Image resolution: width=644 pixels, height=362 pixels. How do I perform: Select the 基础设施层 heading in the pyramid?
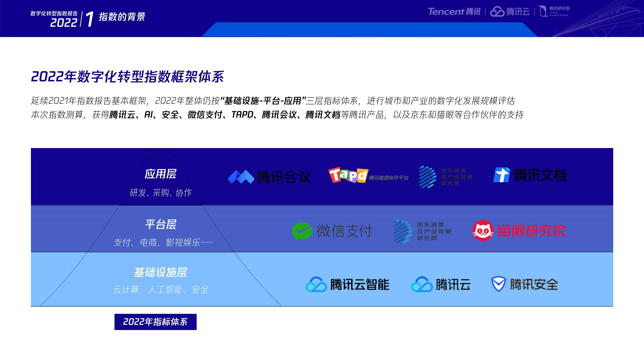coord(160,272)
